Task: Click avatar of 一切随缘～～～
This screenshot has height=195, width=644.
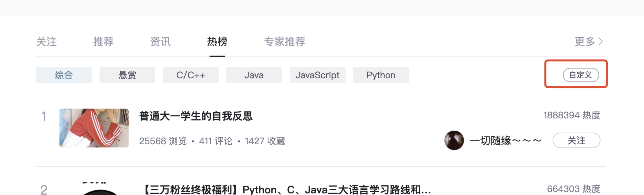Action: pyautogui.click(x=454, y=140)
